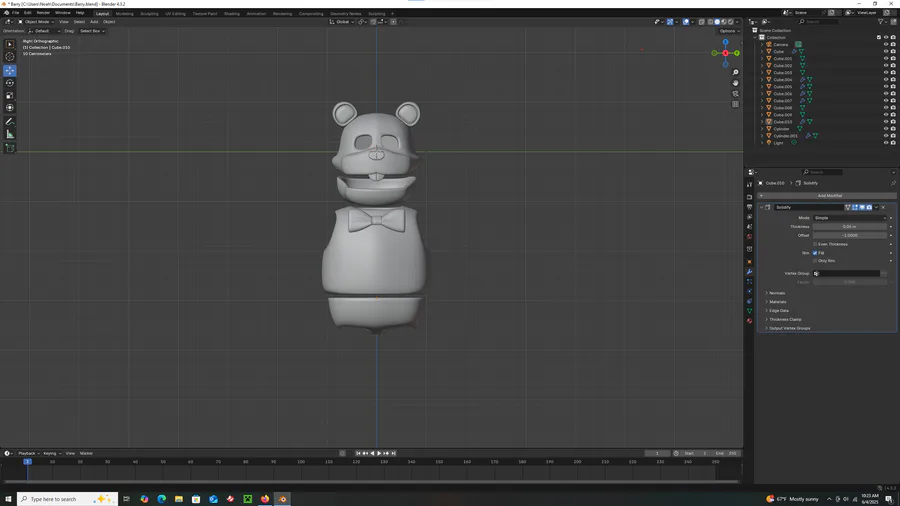The image size is (900, 506).
Task: Open the Modifiers wrench tab
Action: [749, 272]
